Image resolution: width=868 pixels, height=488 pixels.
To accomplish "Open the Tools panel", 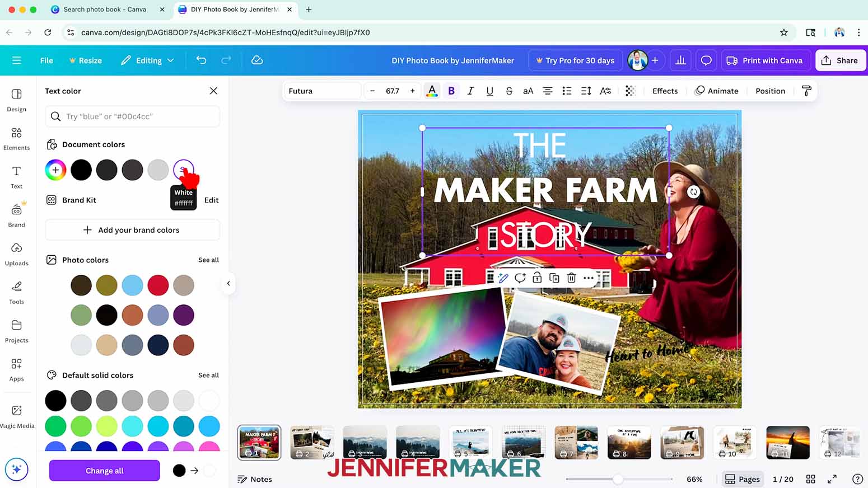I will (x=17, y=293).
